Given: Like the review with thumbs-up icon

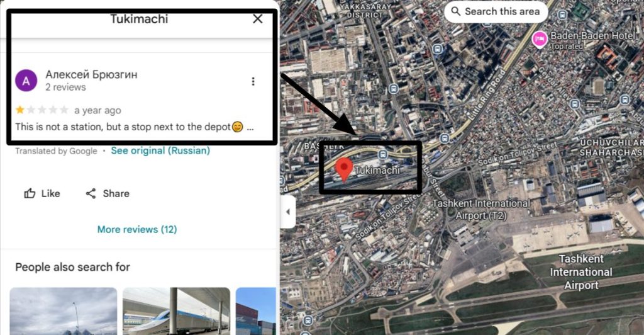Looking at the screenshot, I should pyautogui.click(x=42, y=193).
